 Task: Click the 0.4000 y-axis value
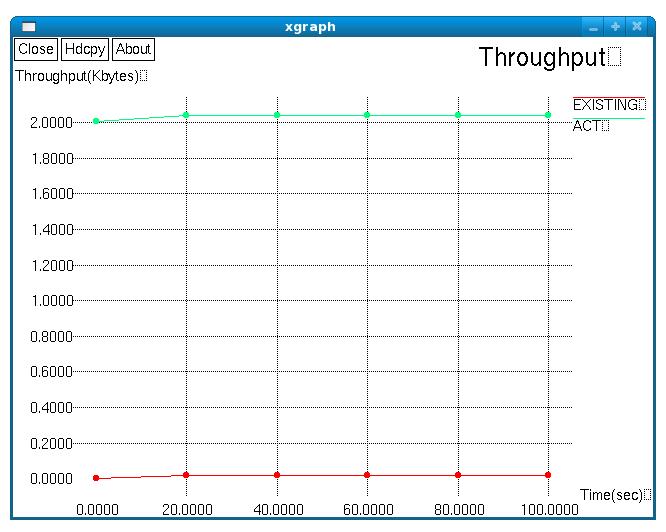pos(51,408)
